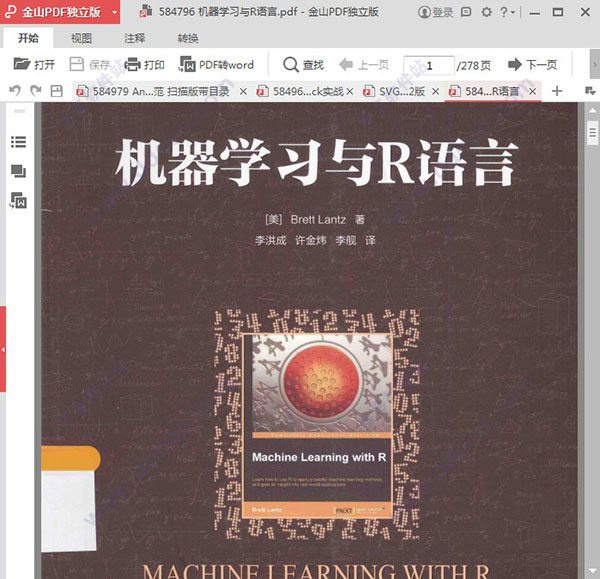The width and height of the screenshot is (600, 579).
Task: Click the 李洪成 许金炜 李舰 译 translator text
Action: 315,240
